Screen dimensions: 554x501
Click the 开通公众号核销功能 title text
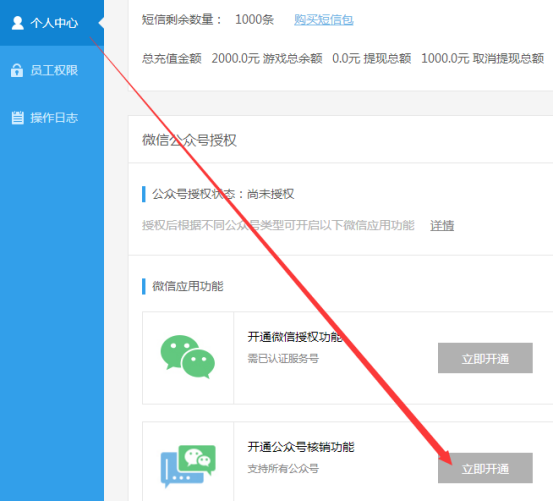[x=301, y=447]
